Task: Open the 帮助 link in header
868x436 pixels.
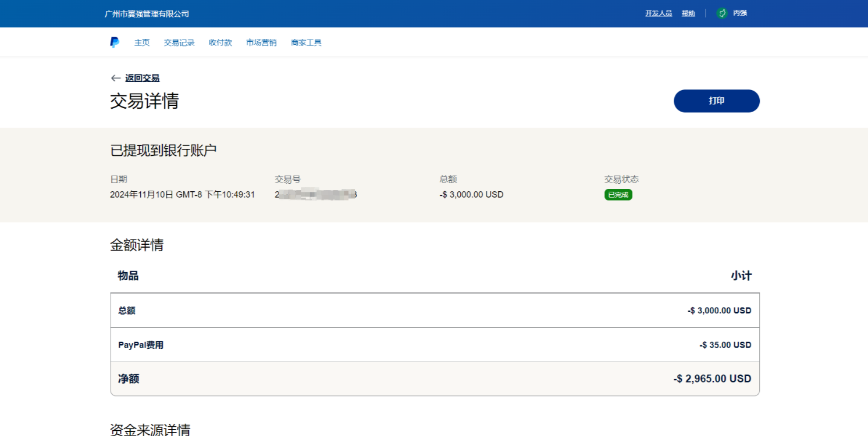Action: [x=688, y=13]
